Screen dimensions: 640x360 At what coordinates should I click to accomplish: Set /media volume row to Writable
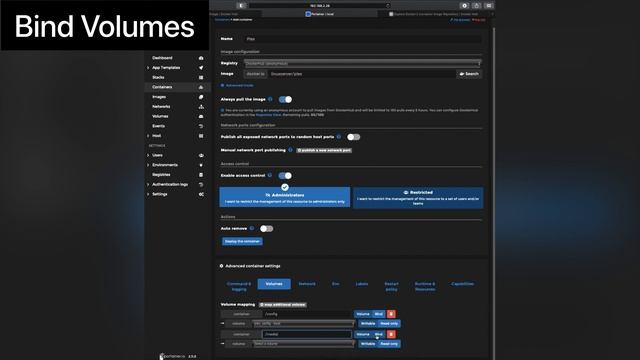(368, 344)
